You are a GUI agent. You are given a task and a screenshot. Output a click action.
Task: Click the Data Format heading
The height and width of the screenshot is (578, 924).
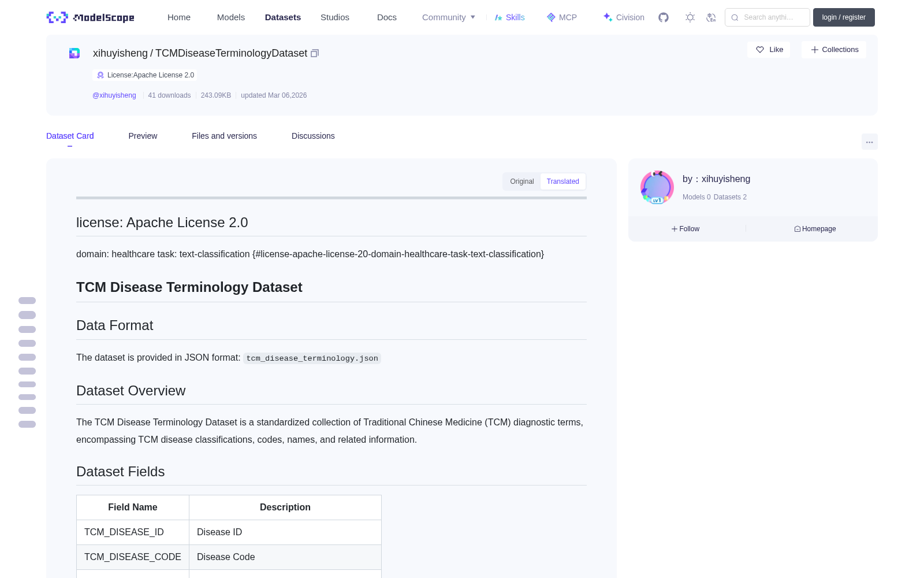(115, 325)
